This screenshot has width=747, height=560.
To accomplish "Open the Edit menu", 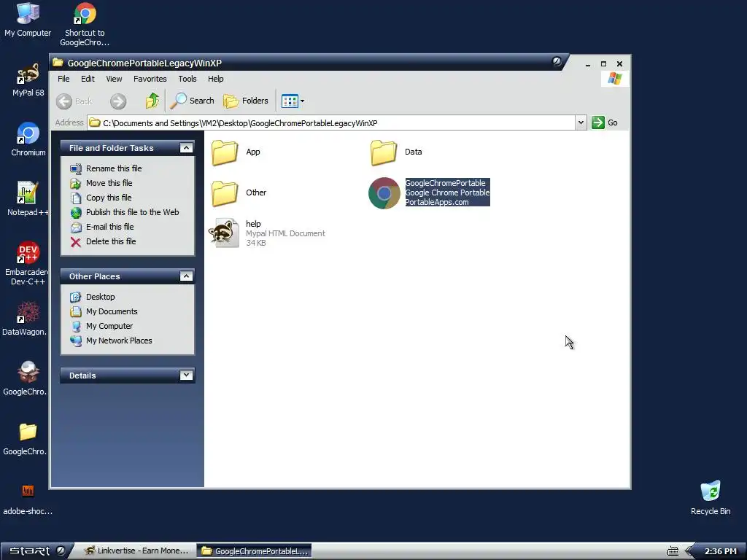I will point(88,79).
